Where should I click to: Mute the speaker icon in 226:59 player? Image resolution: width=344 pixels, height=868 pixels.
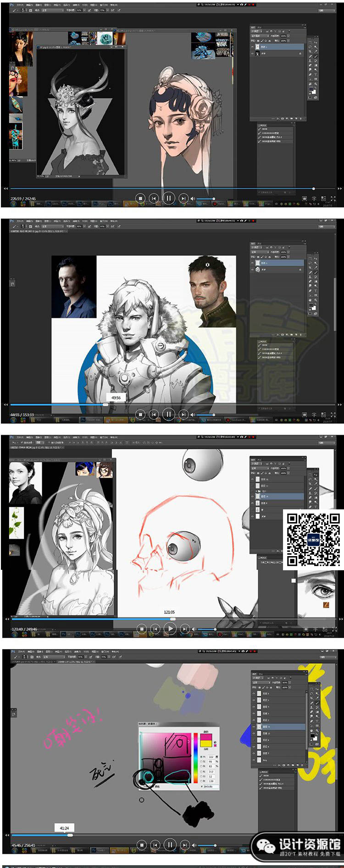coord(193,198)
